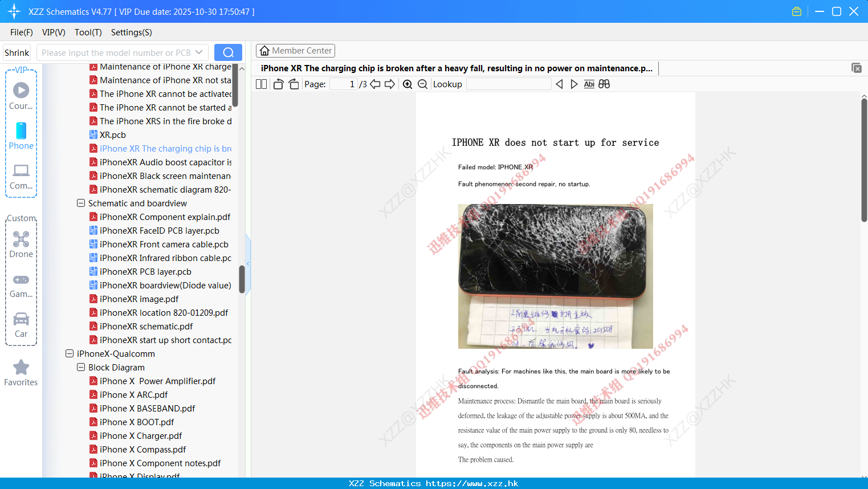The width and height of the screenshot is (868, 489).
Task: Open the Favorites star
Action: tap(21, 373)
